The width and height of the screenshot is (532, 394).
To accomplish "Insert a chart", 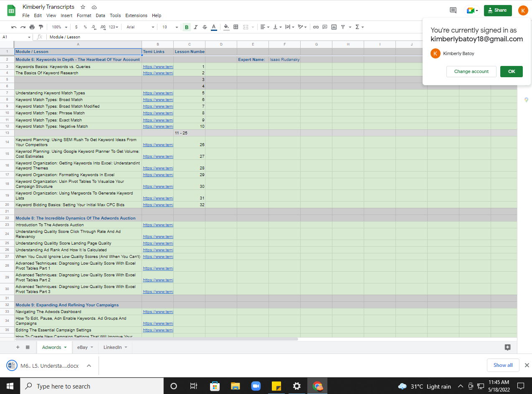I will [x=334, y=27].
